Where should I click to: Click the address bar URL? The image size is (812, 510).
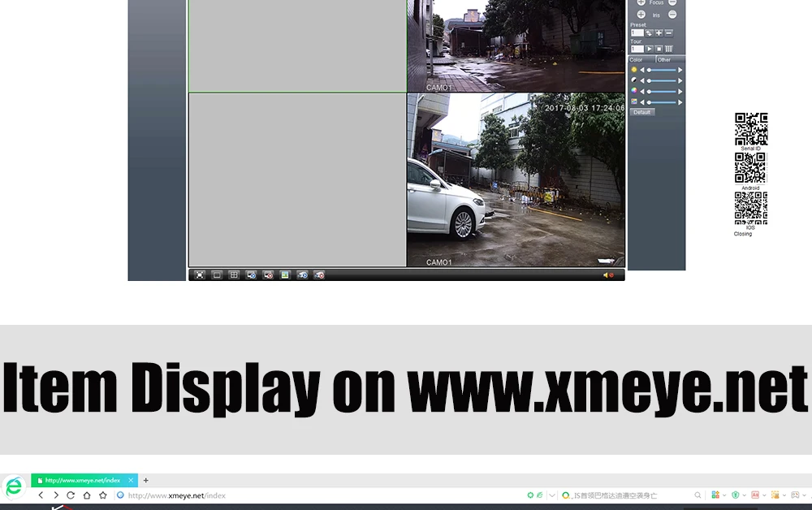pos(176,495)
